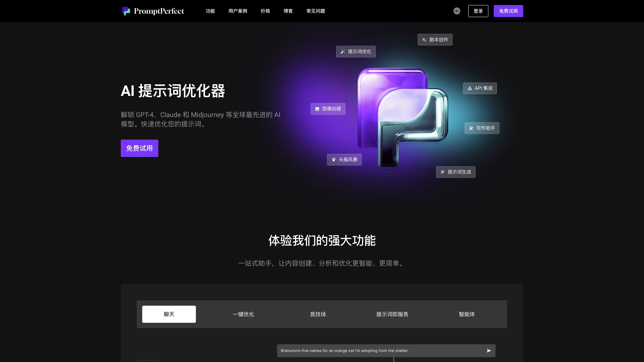Image resolution: width=644 pixels, height=362 pixels.
Task: Switch to the 一键优化 tab
Action: [x=243, y=314]
